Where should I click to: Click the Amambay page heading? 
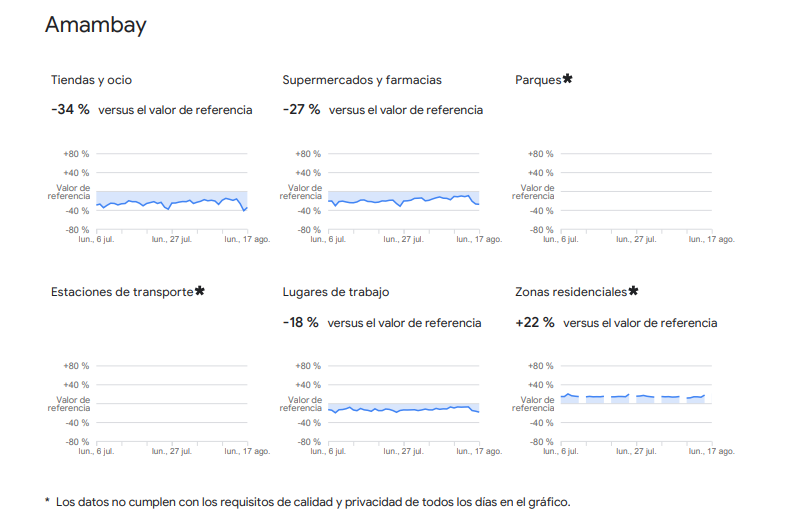pyautogui.click(x=96, y=26)
